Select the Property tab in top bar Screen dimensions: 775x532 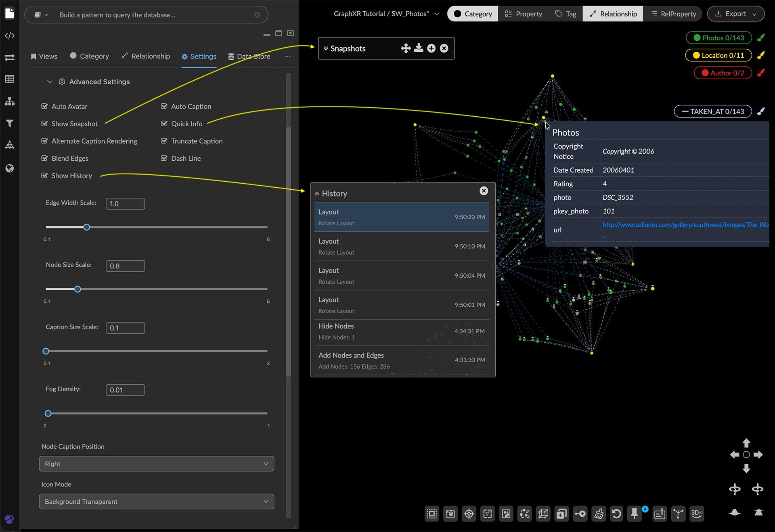coord(524,14)
